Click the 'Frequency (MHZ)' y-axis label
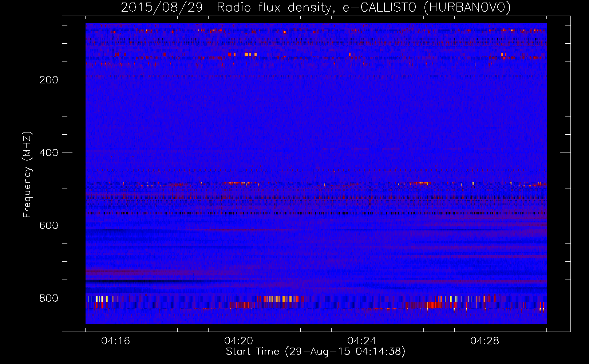Screen dimensions: 589x364 point(27,175)
